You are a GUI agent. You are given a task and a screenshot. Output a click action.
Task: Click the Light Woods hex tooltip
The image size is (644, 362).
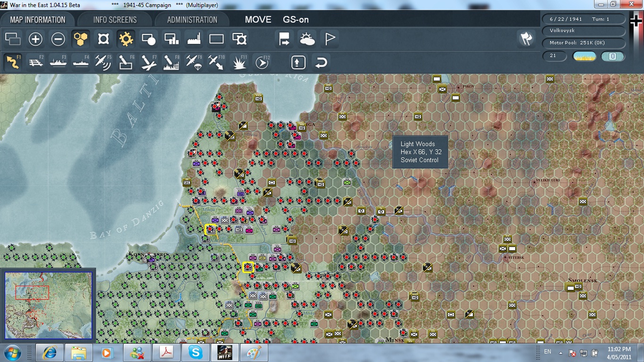(420, 152)
